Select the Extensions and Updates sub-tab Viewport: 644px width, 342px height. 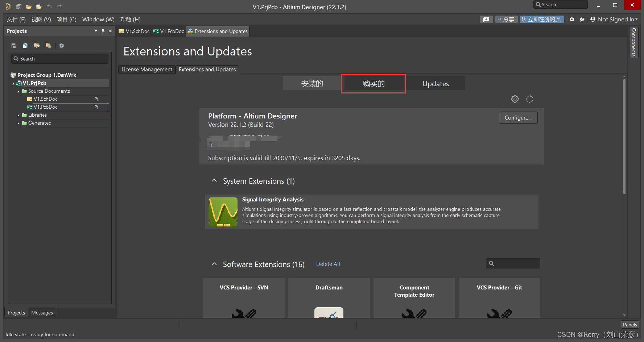pos(207,70)
